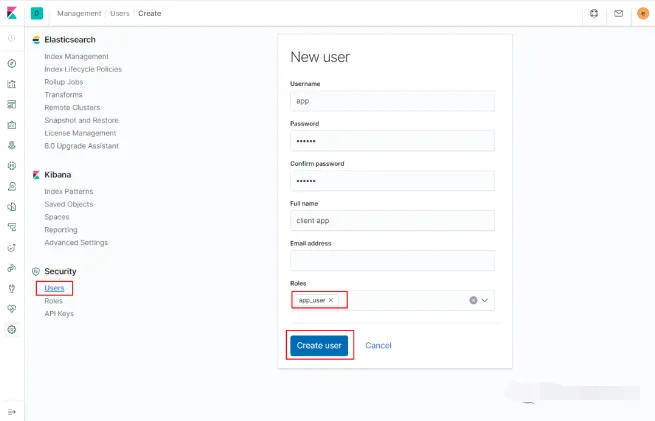
Task: Click the Confirm password field
Action: (392, 181)
